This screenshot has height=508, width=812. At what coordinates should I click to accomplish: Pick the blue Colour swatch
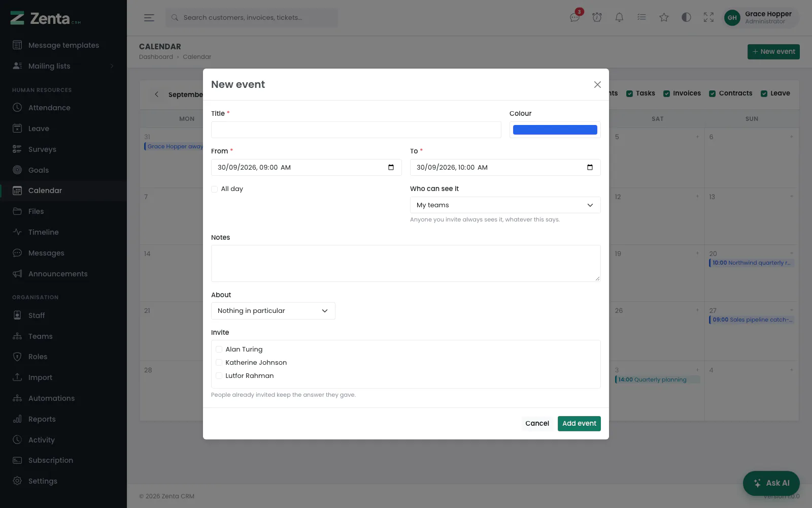(555, 130)
